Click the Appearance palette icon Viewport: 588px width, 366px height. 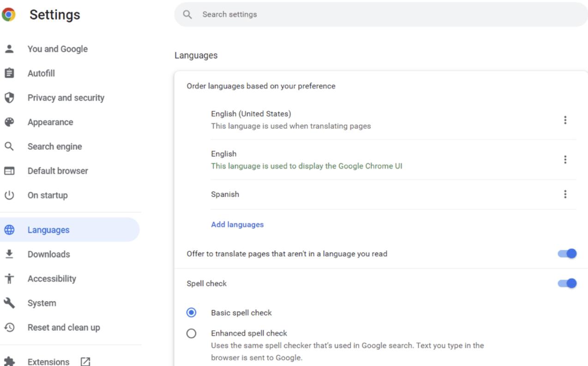pos(11,122)
